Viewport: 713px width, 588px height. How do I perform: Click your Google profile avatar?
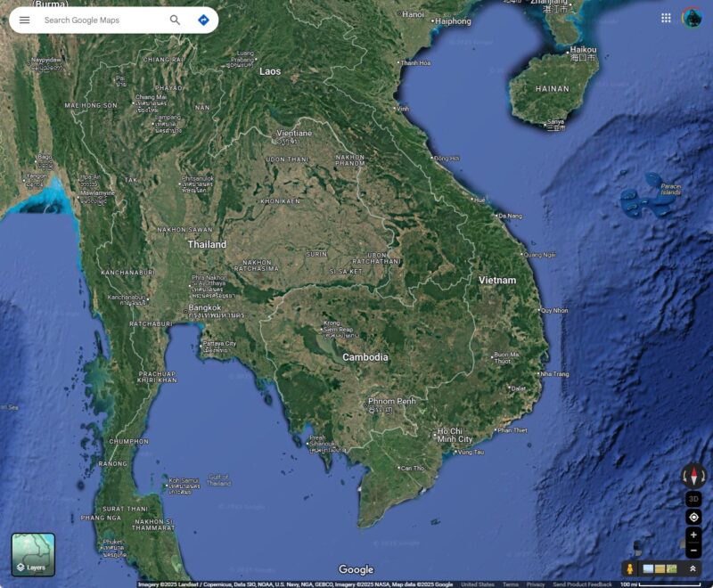[690, 16]
